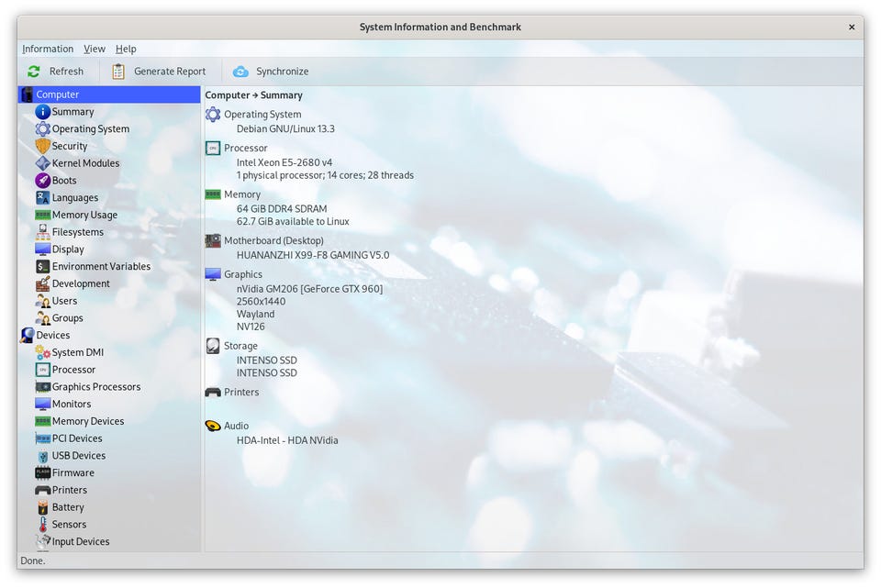
Task: Click the Motherboard icon in summary
Action: pyautogui.click(x=213, y=241)
